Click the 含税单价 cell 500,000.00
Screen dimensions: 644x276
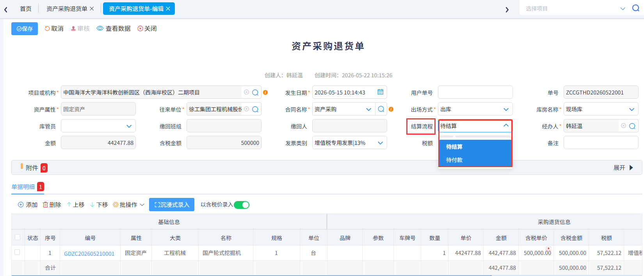pos(537,253)
